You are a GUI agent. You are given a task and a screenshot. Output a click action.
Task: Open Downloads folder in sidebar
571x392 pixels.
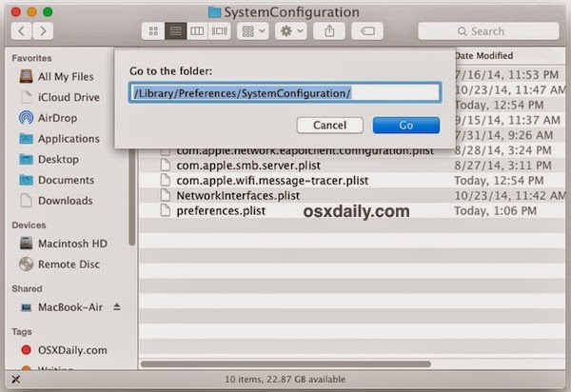click(56, 201)
